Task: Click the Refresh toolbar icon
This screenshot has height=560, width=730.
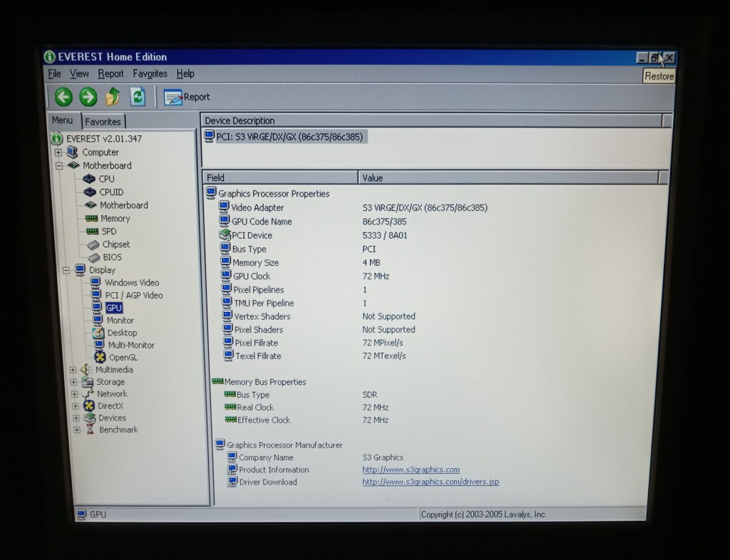Action: 138,97
